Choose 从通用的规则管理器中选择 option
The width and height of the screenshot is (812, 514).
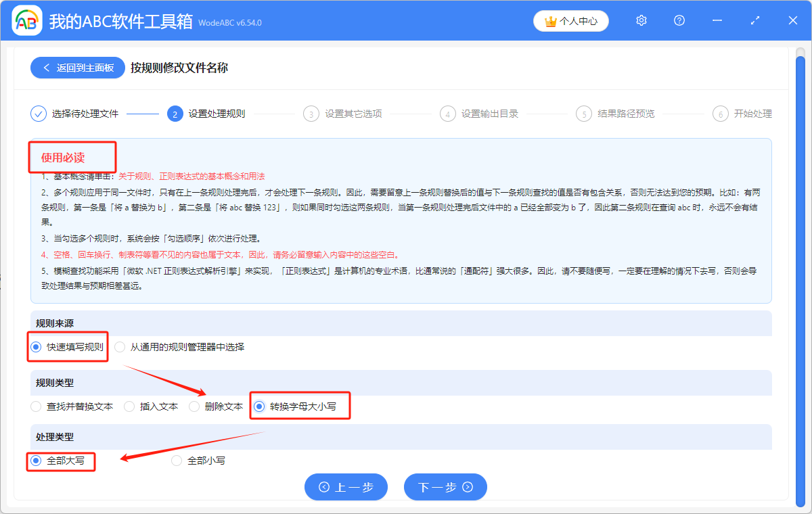point(118,346)
